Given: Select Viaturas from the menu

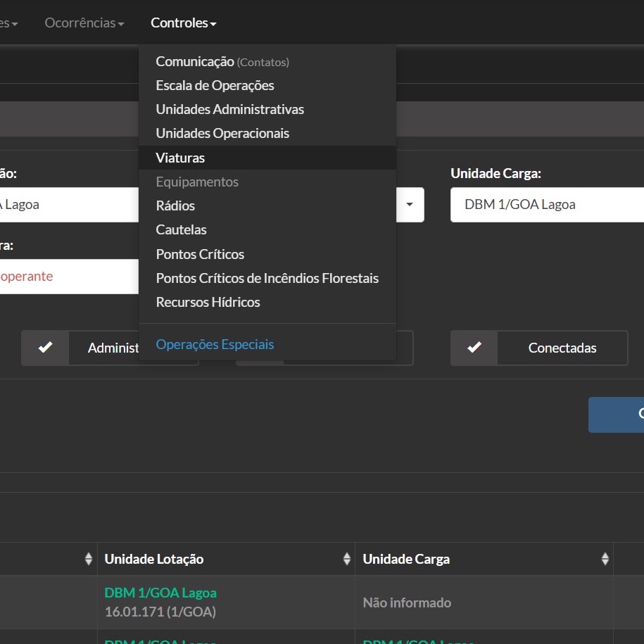Looking at the screenshot, I should click(x=267, y=158).
